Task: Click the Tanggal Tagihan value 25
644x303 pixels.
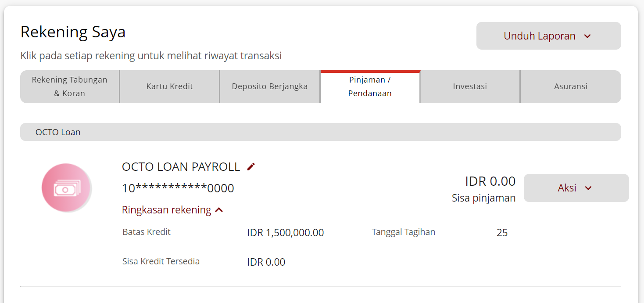Action: (x=502, y=232)
